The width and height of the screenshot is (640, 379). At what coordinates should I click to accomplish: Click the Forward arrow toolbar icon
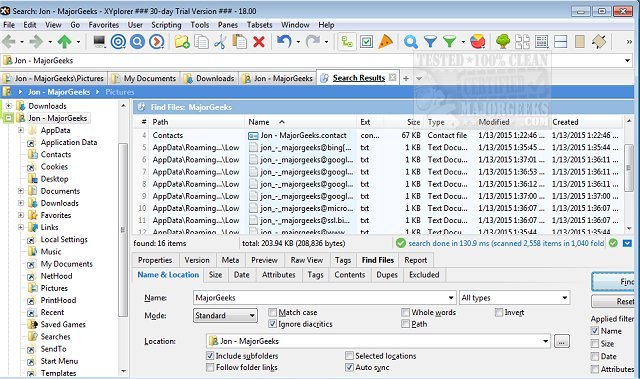pyautogui.click(x=36, y=42)
